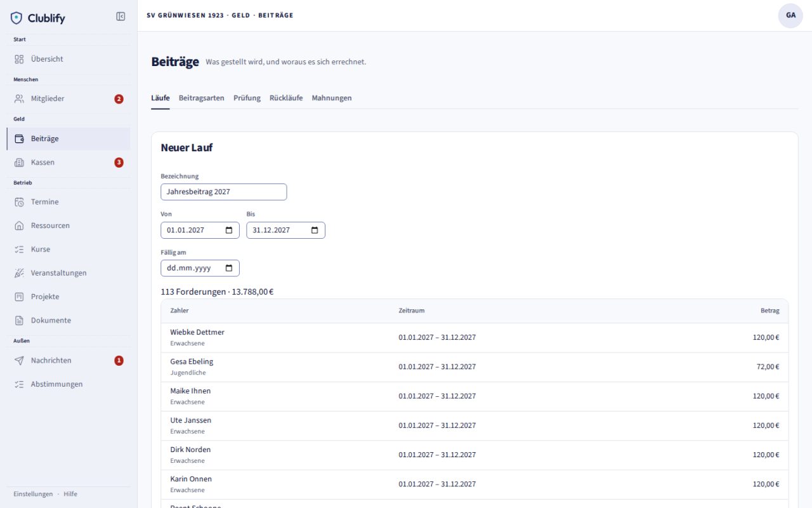
Task: Click the Kassen badge showing 3
Action: click(119, 163)
